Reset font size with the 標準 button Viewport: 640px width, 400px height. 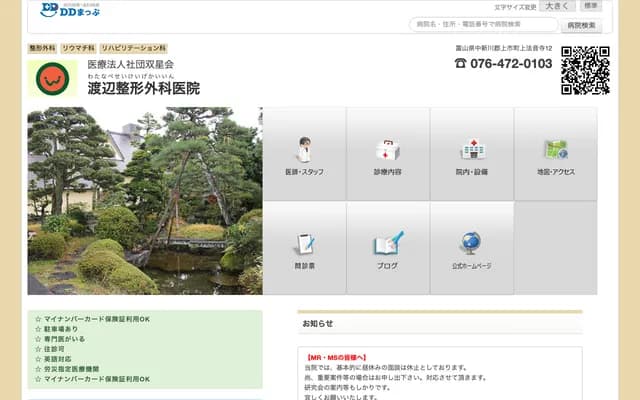coord(591,6)
